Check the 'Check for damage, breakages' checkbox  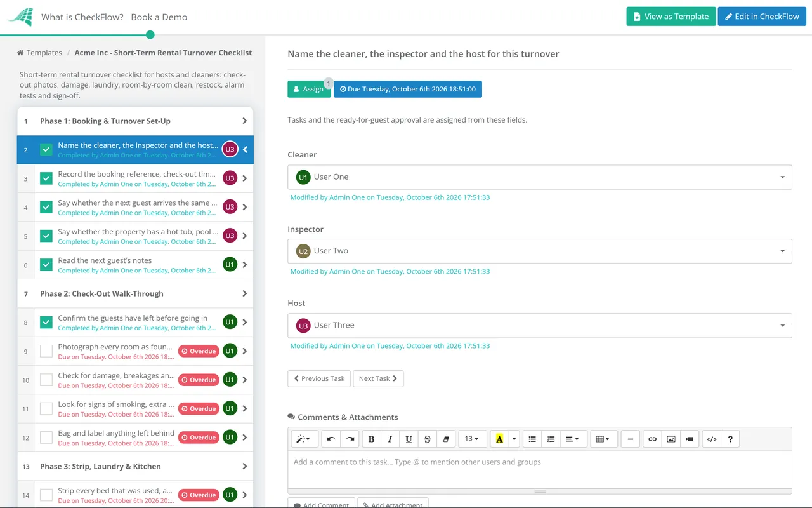pos(46,380)
